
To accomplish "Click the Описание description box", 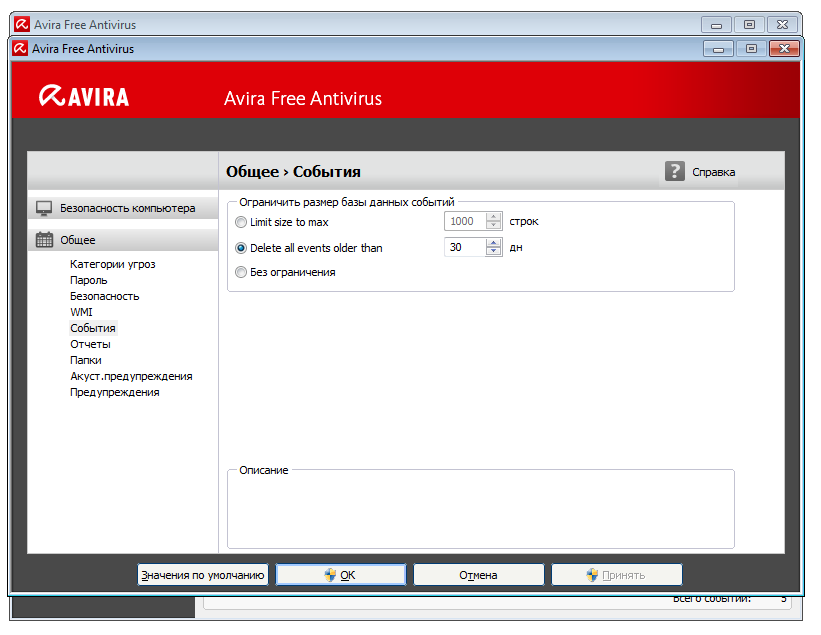I will 481,509.
